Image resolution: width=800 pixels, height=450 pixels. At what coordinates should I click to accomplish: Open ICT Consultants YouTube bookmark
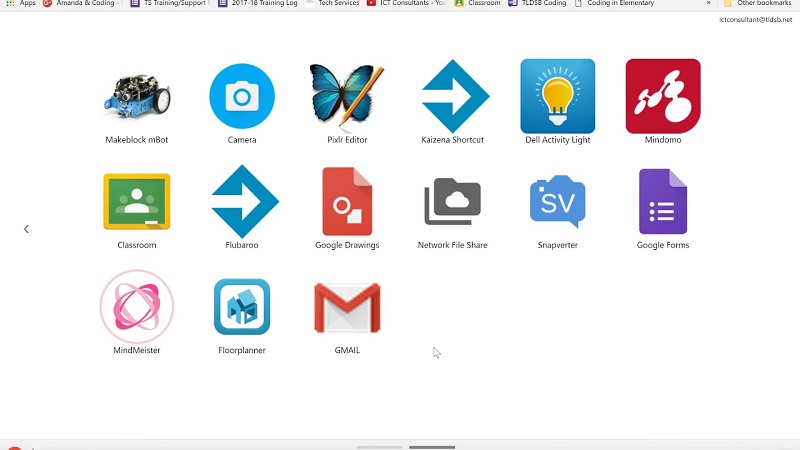407,3
